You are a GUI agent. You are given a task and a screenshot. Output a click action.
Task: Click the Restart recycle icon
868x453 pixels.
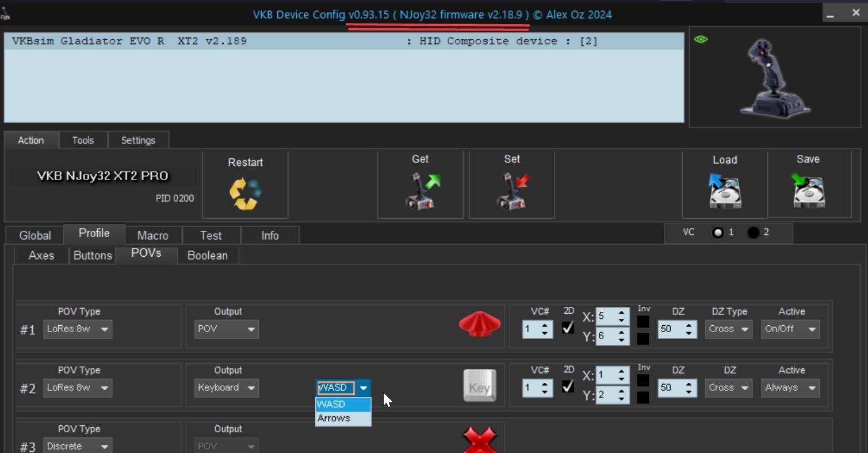pos(246,194)
